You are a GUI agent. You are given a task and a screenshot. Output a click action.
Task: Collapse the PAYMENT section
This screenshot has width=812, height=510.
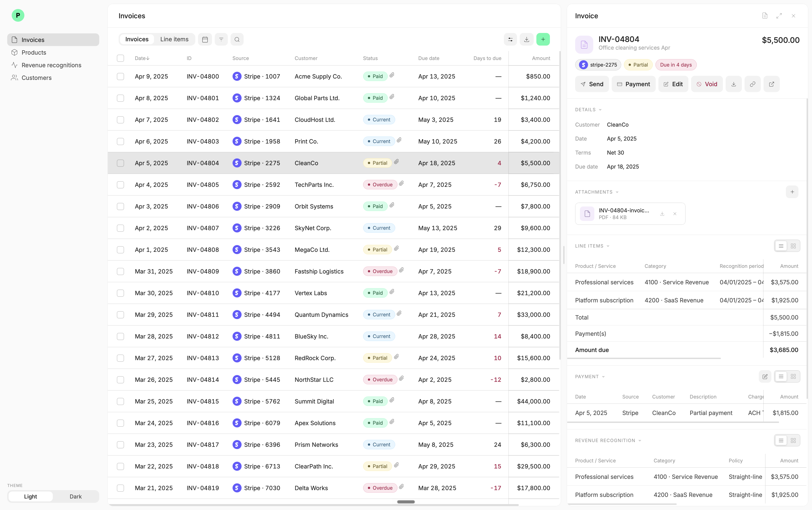[590, 376]
